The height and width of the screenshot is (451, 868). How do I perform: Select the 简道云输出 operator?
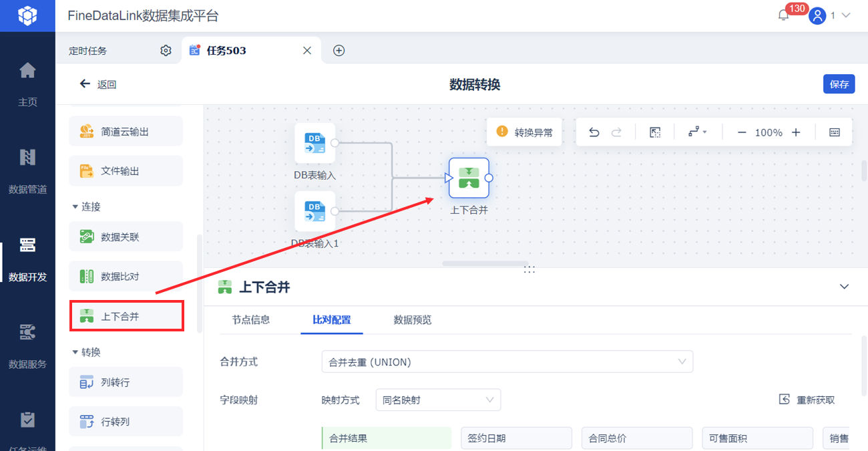(x=126, y=132)
